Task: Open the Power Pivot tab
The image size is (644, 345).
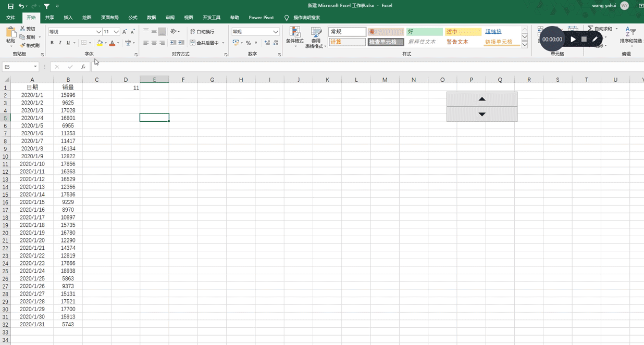Action: click(x=261, y=18)
